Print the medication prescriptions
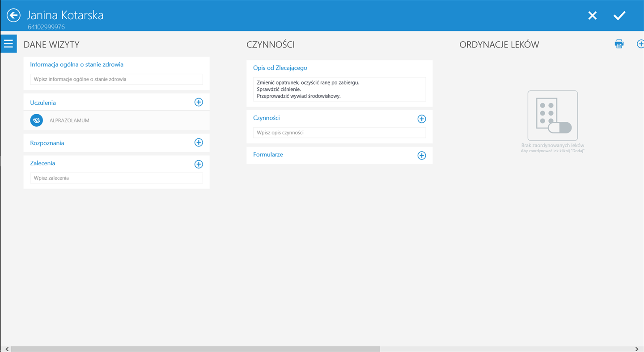The height and width of the screenshot is (352, 644). click(x=619, y=44)
